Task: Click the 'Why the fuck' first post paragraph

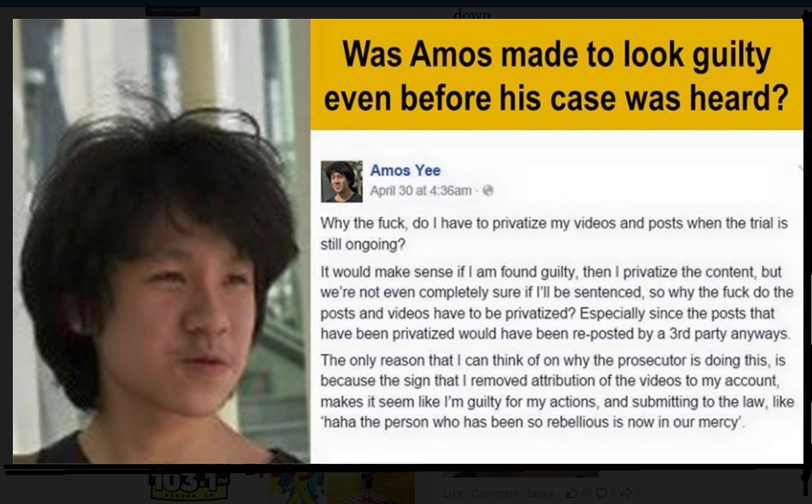Action: point(554,233)
